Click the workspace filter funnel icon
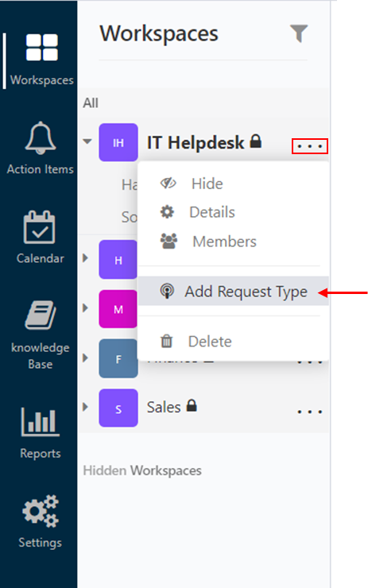 tap(299, 33)
